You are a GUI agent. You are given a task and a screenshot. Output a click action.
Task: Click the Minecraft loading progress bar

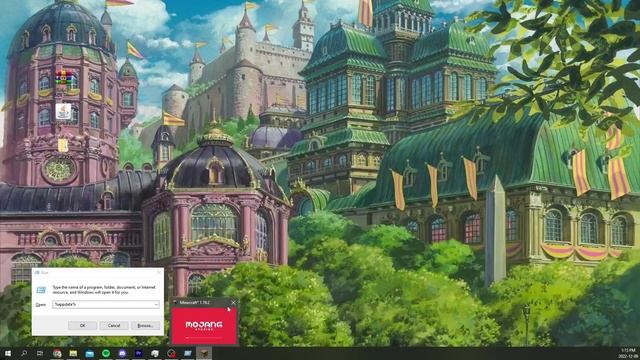pyautogui.click(x=204, y=338)
